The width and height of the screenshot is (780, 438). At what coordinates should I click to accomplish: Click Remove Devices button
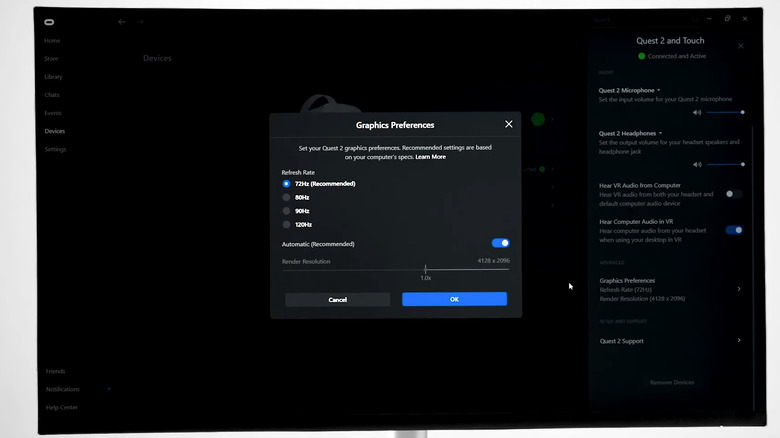tap(672, 382)
